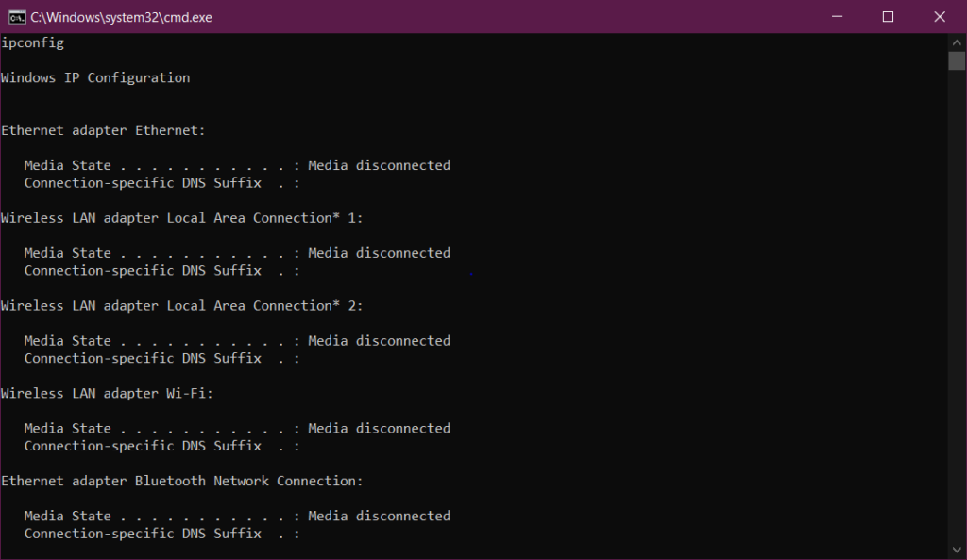Maximize the command prompt window

pos(888,16)
